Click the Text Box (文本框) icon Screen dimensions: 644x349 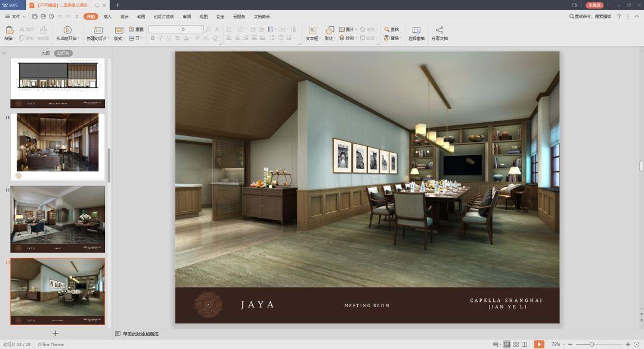[312, 30]
